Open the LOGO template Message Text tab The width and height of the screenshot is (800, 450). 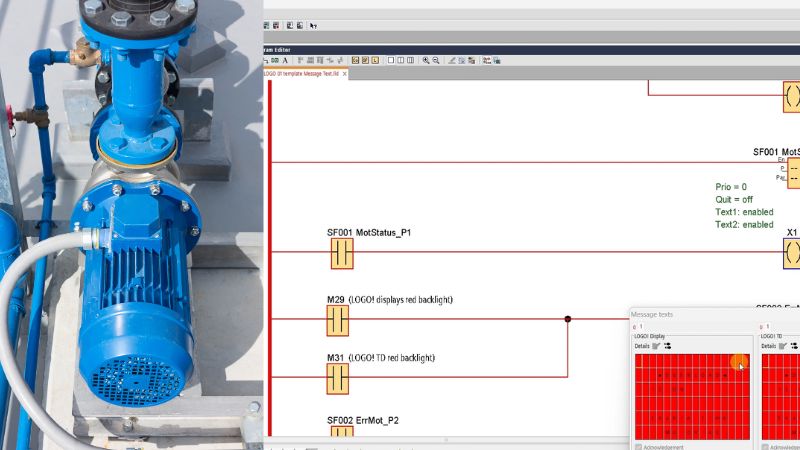tap(301, 74)
